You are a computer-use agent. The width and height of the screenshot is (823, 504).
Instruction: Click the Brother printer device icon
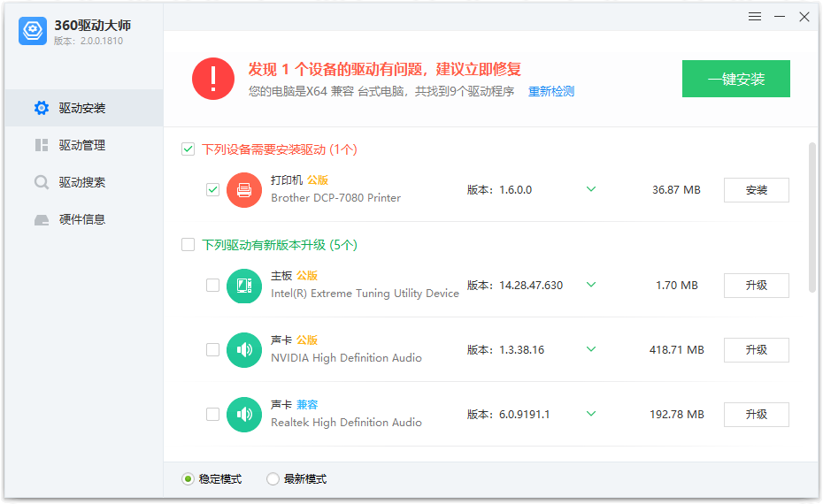pyautogui.click(x=244, y=190)
